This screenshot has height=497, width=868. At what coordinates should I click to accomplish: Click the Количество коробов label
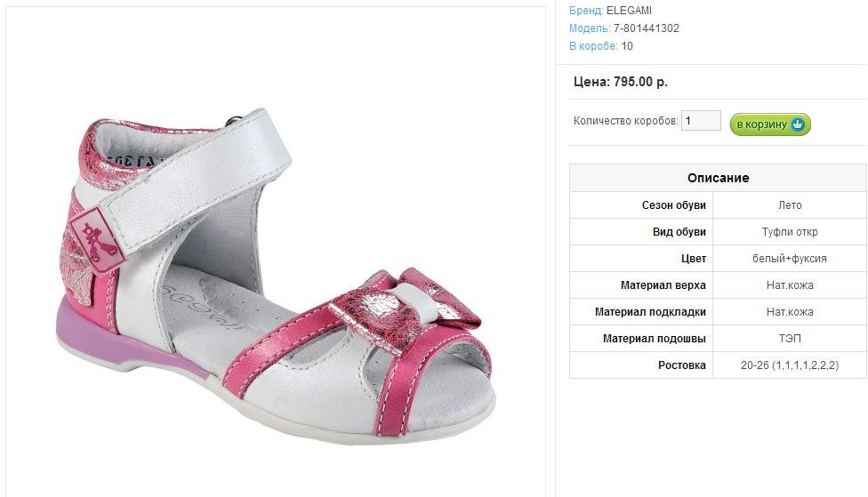tap(625, 121)
